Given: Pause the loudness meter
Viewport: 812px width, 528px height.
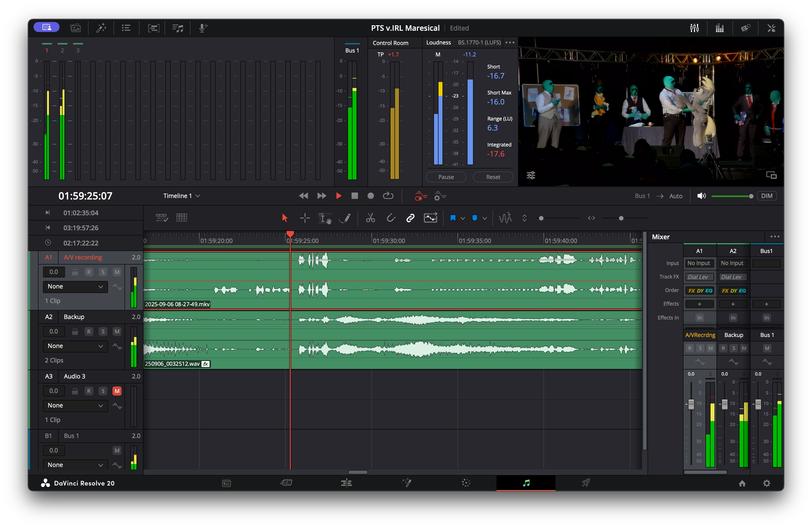Looking at the screenshot, I should (446, 177).
